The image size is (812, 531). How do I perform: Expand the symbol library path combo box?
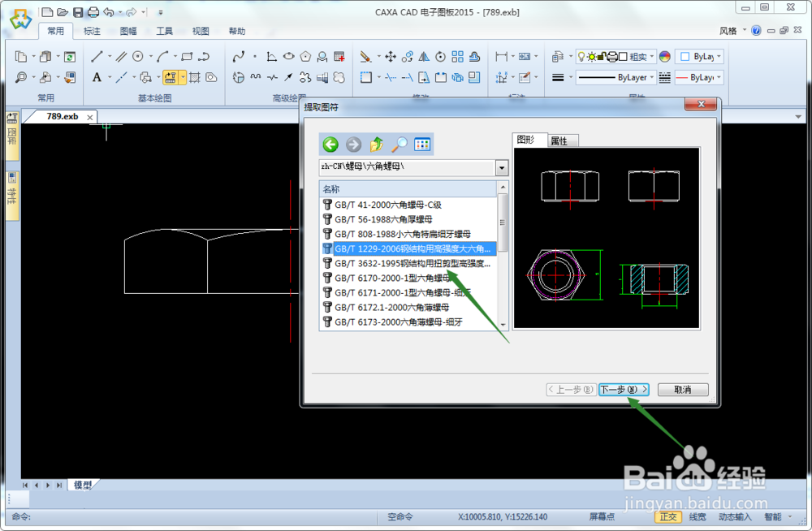(501, 167)
